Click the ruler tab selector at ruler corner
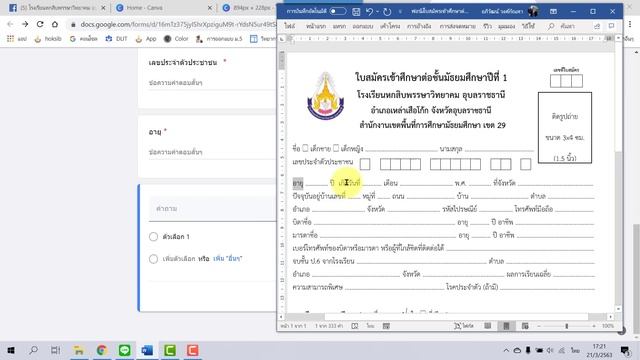 click(x=282, y=39)
